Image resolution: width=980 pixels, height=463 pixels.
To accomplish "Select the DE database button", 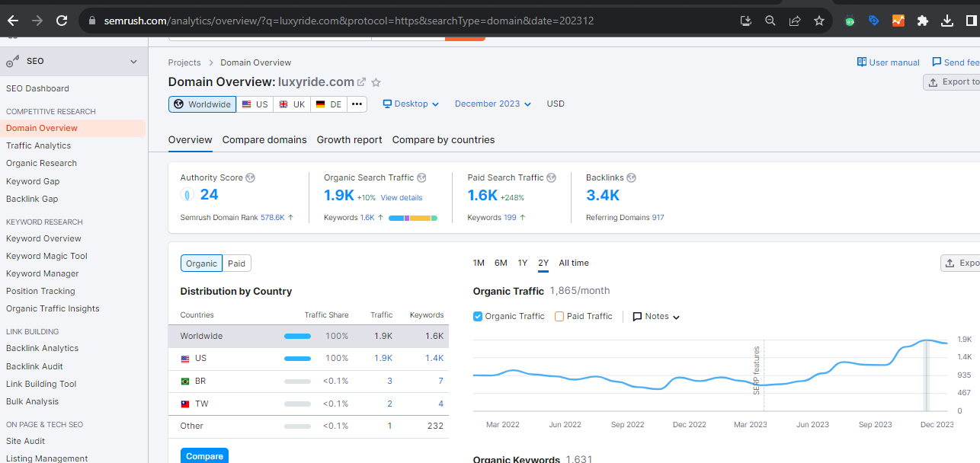I will coord(328,104).
